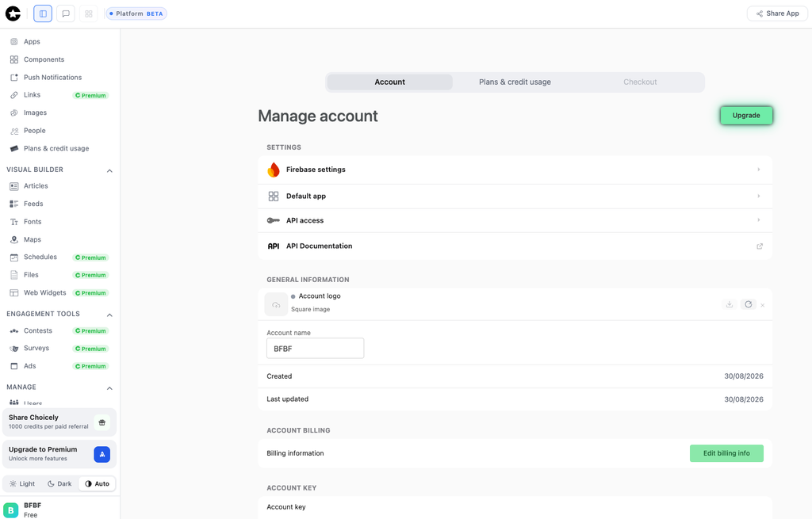Click the Created date 30/08/2026
The height and width of the screenshot is (519, 812).
click(x=744, y=376)
